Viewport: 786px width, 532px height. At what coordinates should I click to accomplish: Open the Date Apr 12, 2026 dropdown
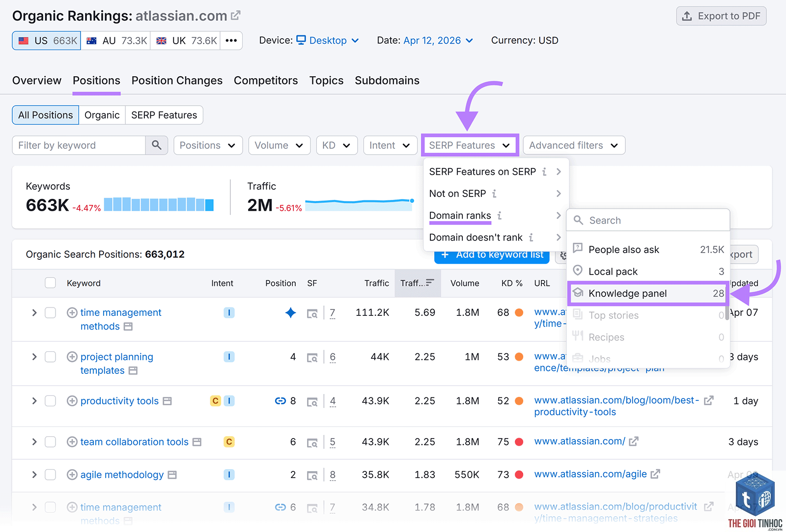tap(438, 40)
